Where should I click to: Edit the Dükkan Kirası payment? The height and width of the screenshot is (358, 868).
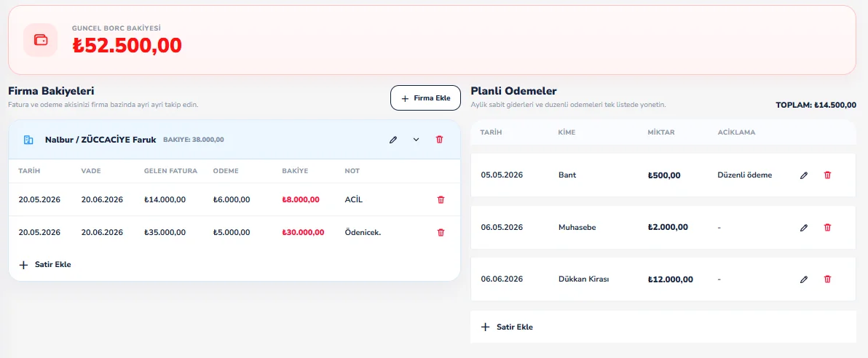[804, 280]
